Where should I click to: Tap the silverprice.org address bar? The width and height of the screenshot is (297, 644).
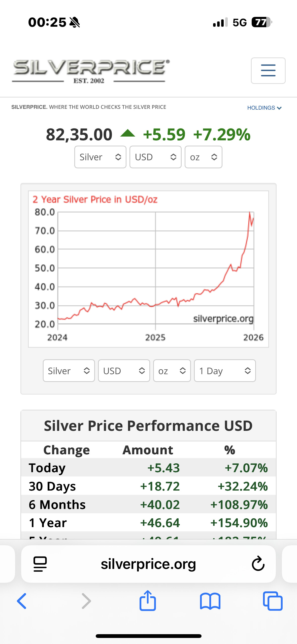tap(148, 564)
